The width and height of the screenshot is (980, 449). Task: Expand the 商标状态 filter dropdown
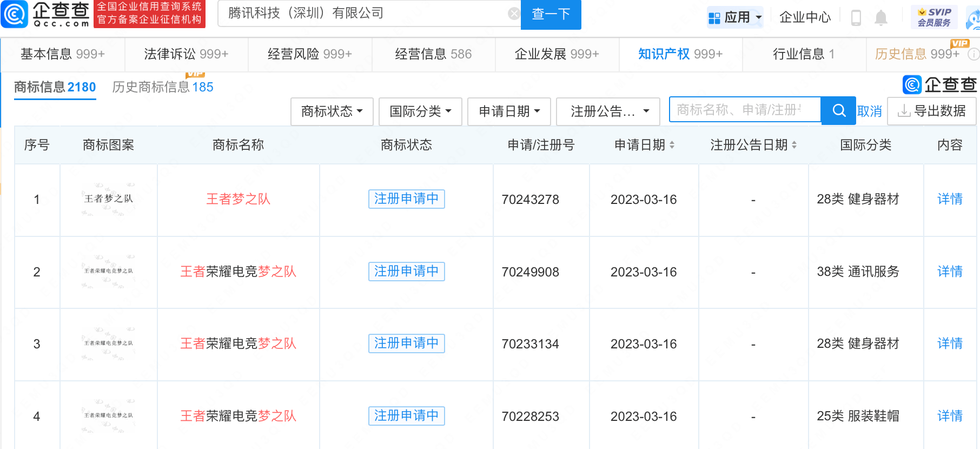click(332, 111)
